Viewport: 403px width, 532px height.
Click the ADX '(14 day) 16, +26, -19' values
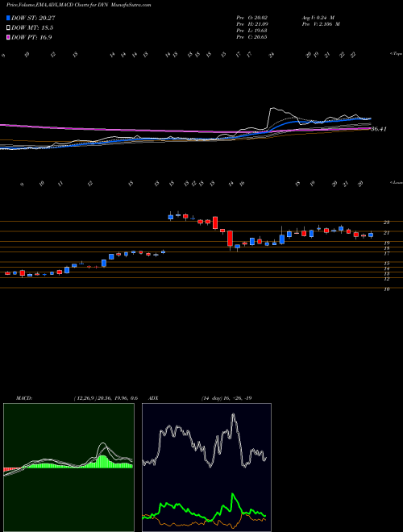[226, 398]
